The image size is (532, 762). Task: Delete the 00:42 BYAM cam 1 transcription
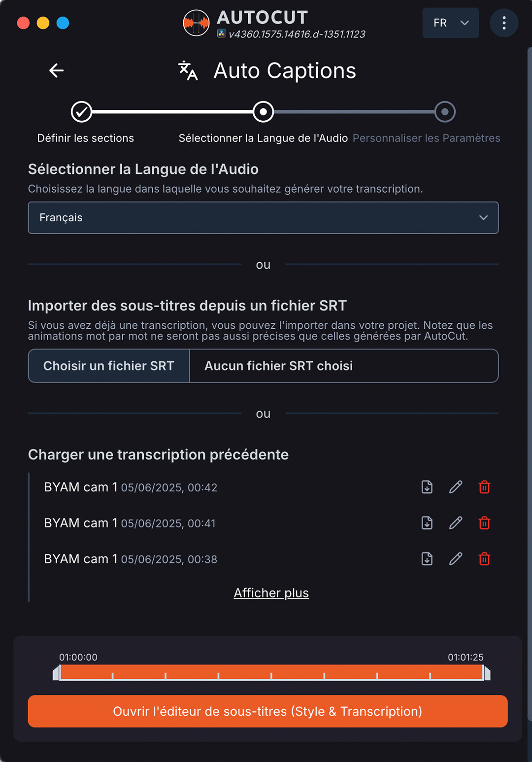point(484,487)
